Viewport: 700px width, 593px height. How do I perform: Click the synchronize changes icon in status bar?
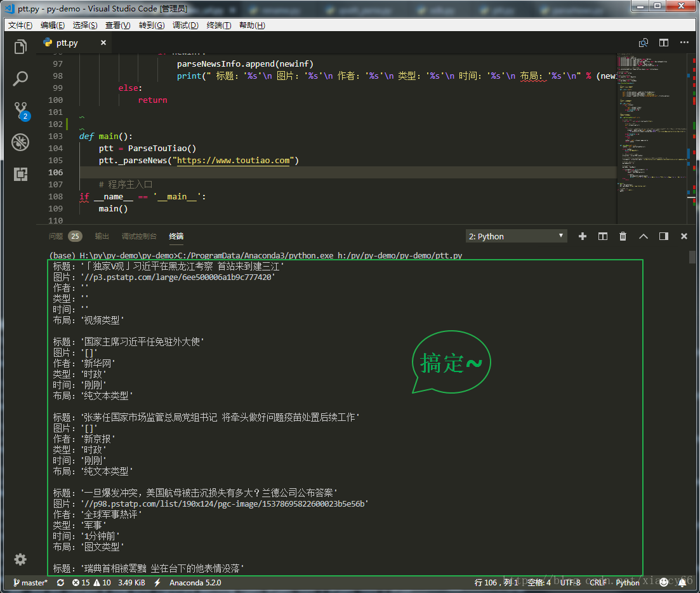(61, 582)
